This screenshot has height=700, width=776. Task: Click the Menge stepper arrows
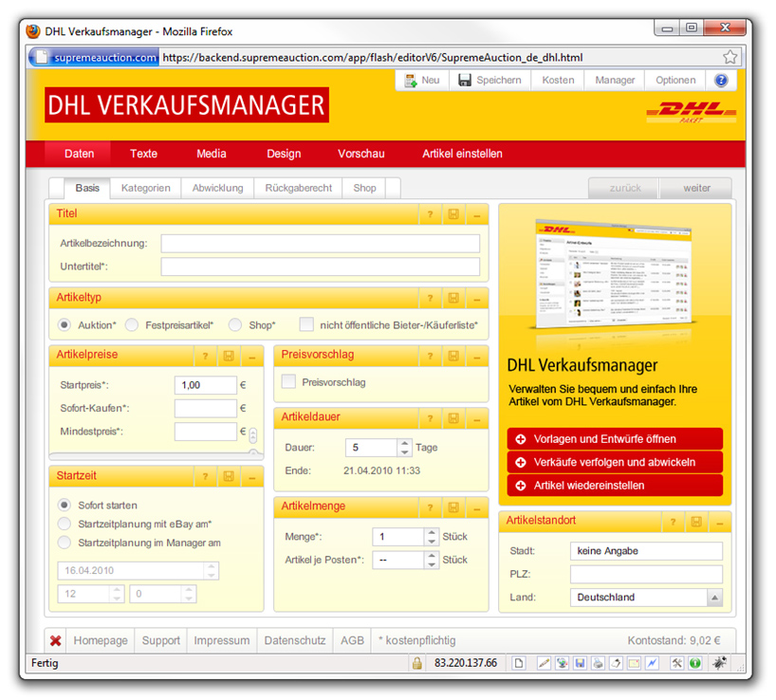432,537
